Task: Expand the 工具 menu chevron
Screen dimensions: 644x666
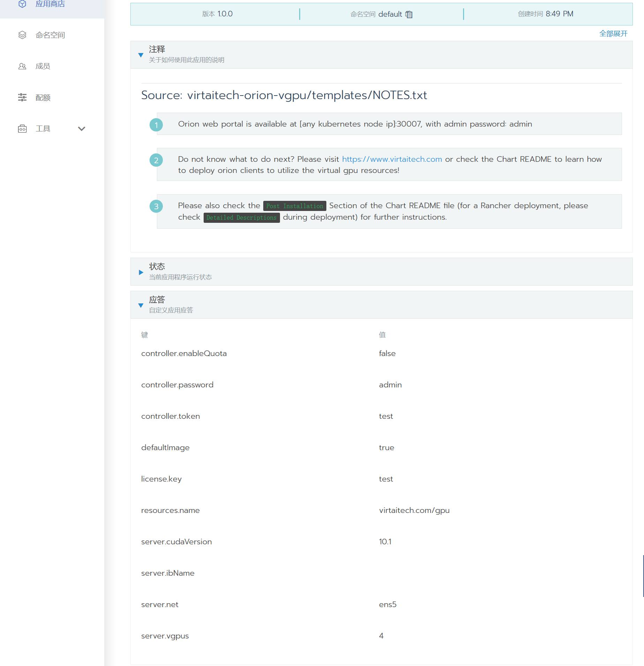Action: [82, 129]
